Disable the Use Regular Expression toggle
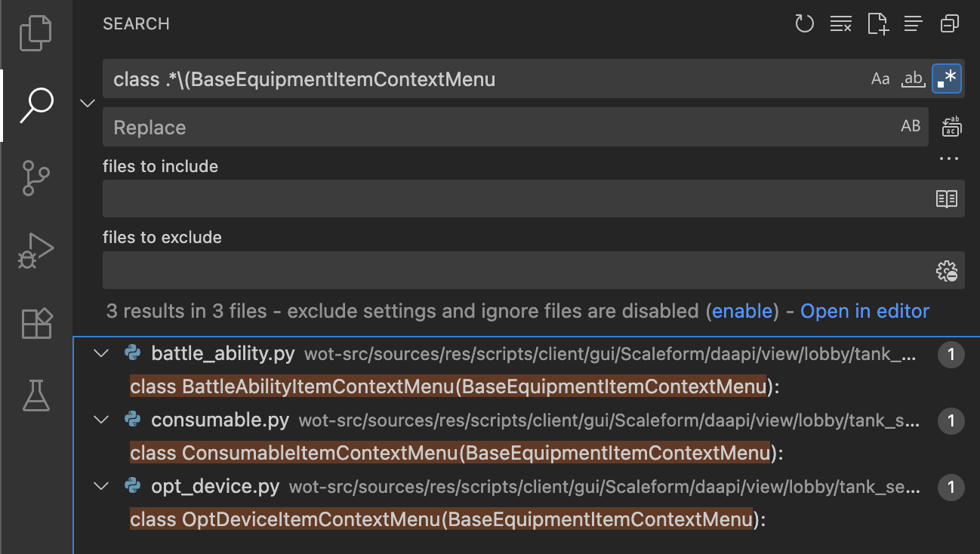The height and width of the screenshot is (554, 980). coord(947,78)
